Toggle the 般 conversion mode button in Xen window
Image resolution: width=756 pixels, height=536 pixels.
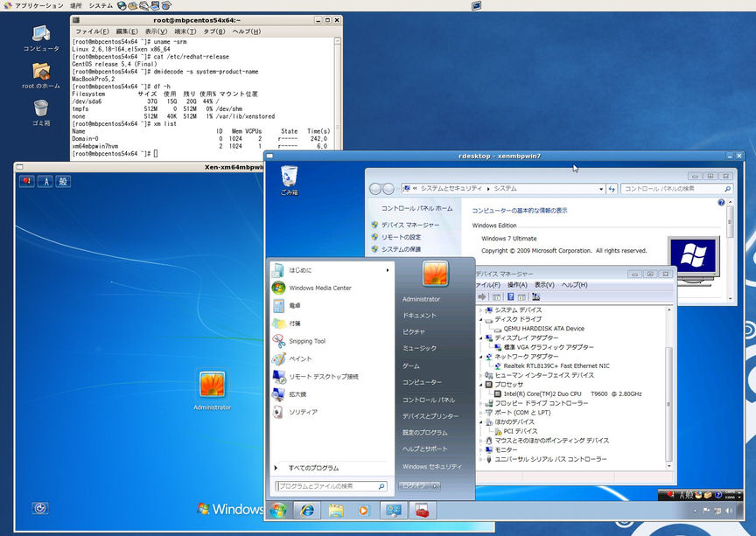63,181
